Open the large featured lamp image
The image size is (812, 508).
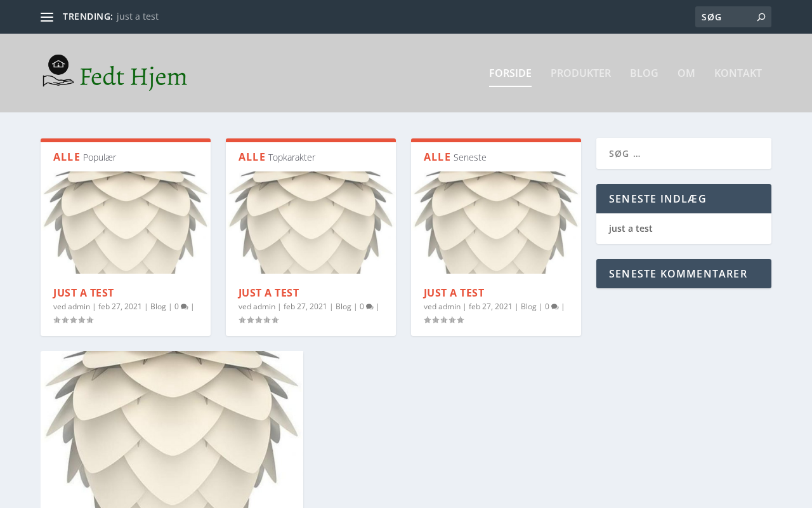pyautogui.click(x=172, y=429)
